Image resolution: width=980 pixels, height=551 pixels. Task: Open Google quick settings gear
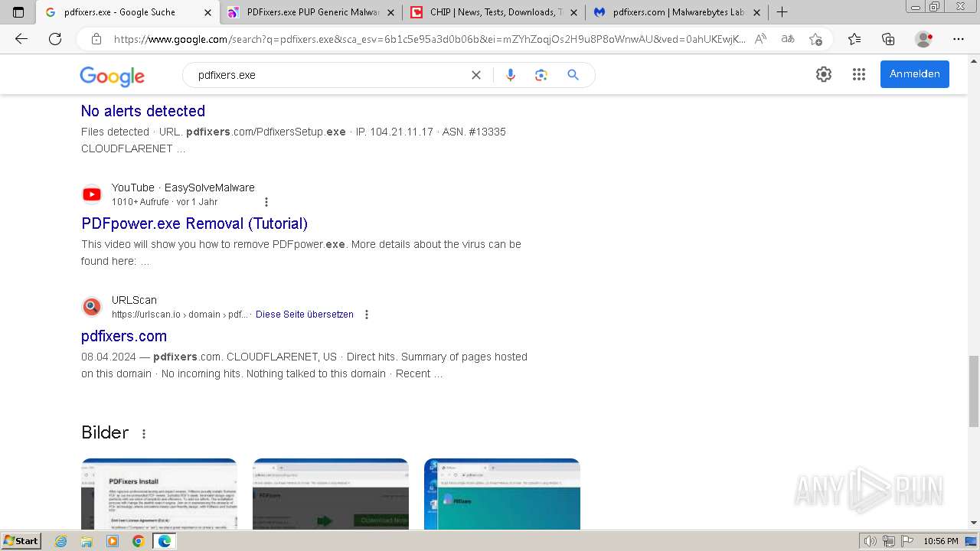tap(824, 74)
